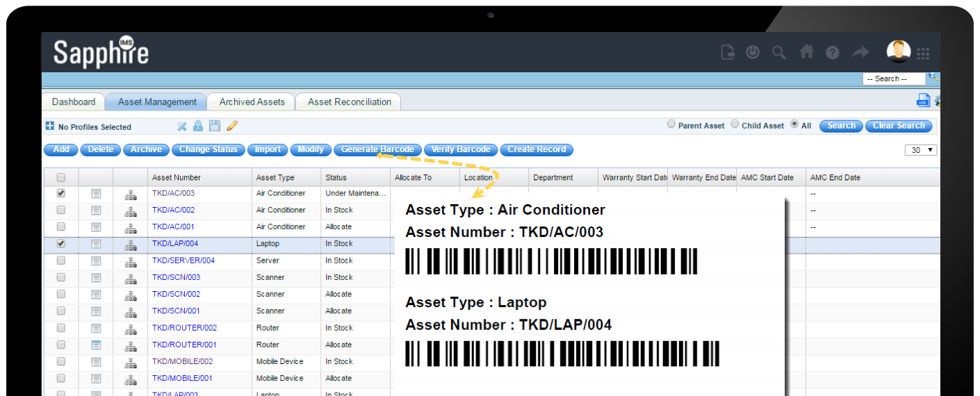Click the delete profile X icon
980x396 pixels.
182,126
